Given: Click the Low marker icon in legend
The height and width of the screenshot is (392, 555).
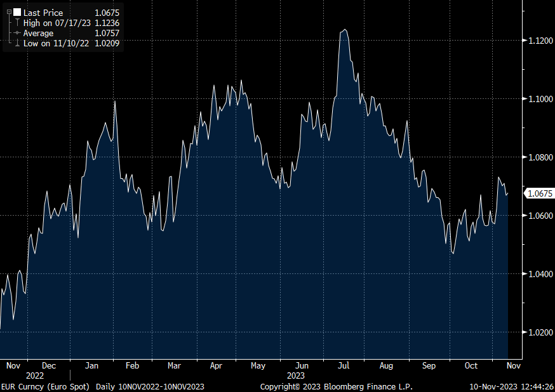Looking at the screenshot, I should (x=17, y=43).
